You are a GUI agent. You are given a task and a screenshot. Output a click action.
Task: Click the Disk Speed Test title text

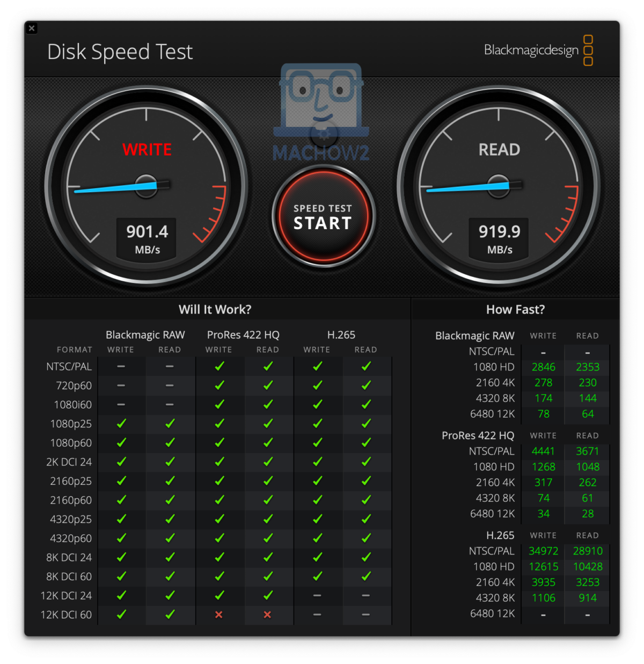[x=120, y=52]
